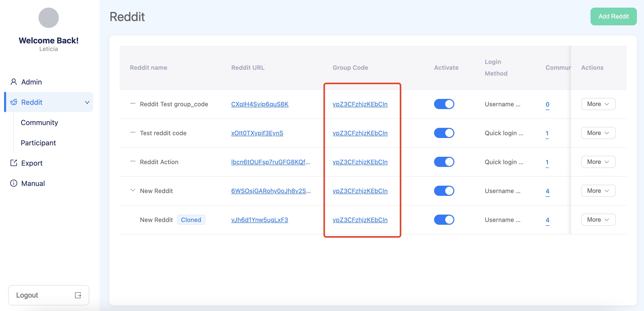644x311 pixels.
Task: Click the Add Reddit button
Action: click(x=613, y=16)
